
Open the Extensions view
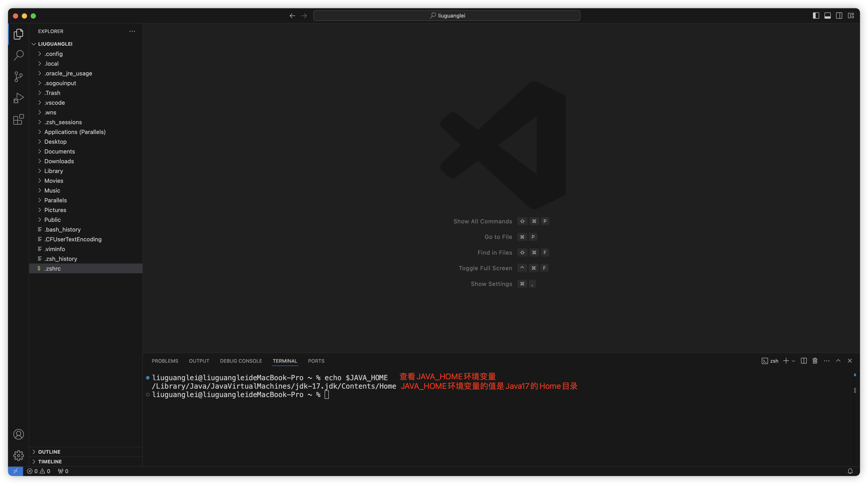(x=19, y=119)
